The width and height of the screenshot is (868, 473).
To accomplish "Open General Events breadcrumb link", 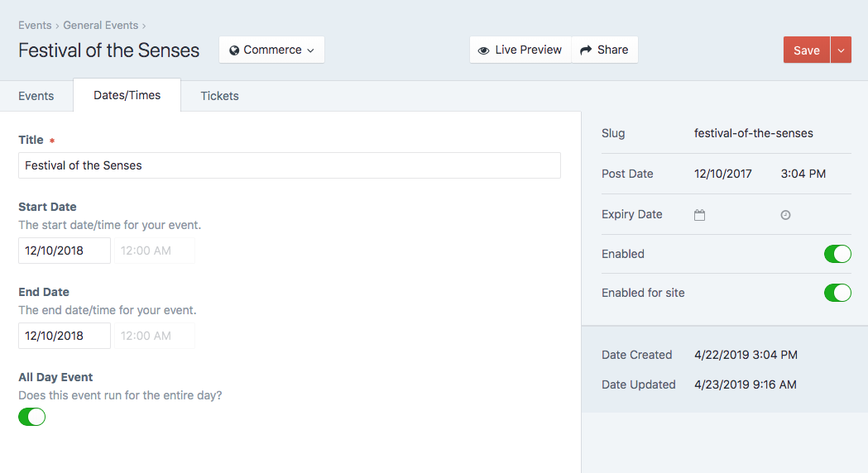I will [x=101, y=26].
